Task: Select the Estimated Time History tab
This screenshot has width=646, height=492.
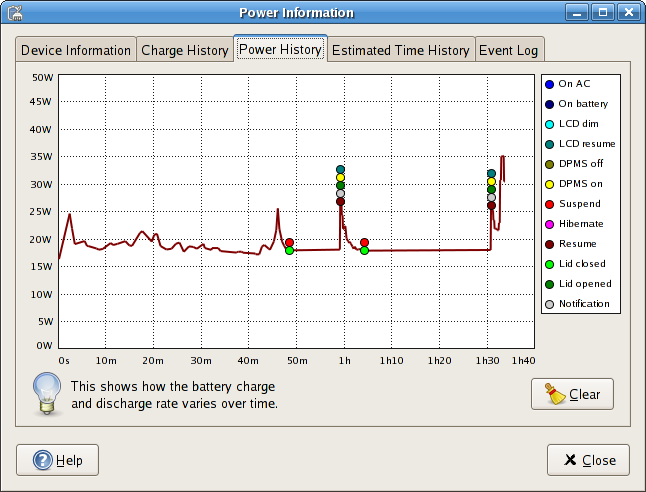Action: click(400, 50)
